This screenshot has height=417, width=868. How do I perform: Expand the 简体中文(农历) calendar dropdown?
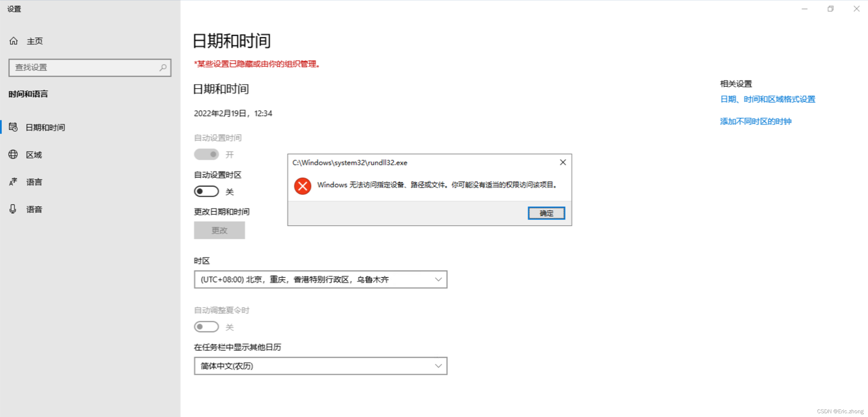click(320, 366)
